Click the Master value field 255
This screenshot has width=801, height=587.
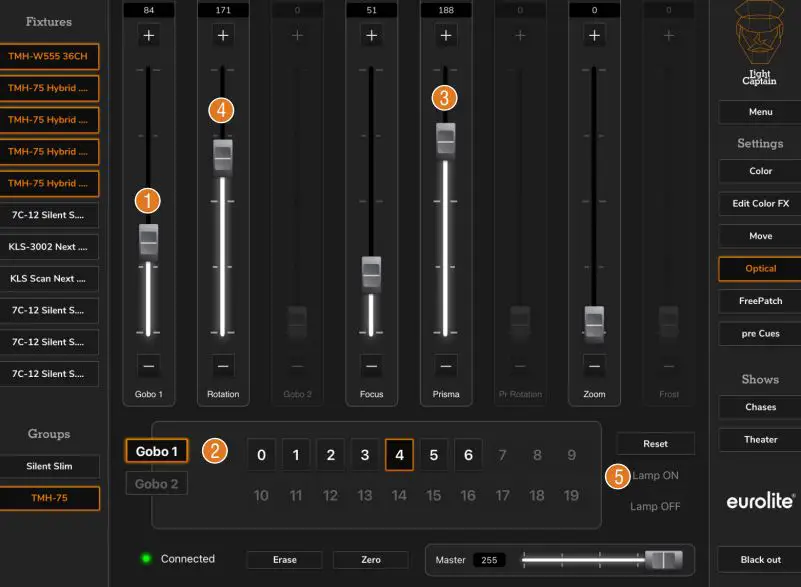tap(489, 560)
